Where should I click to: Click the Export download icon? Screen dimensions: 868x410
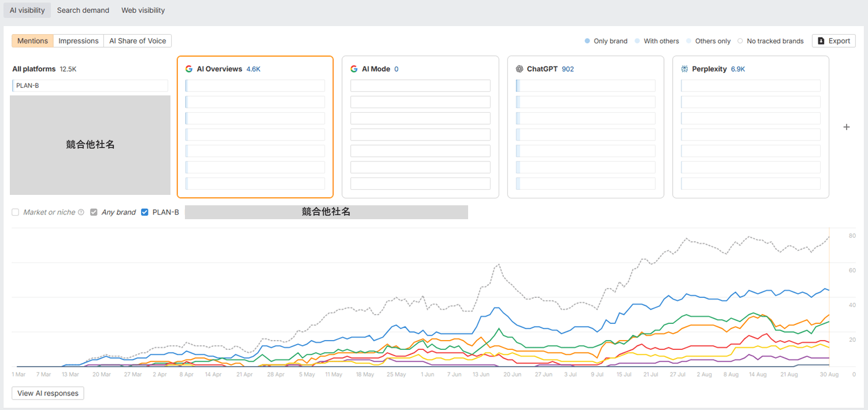pyautogui.click(x=821, y=41)
